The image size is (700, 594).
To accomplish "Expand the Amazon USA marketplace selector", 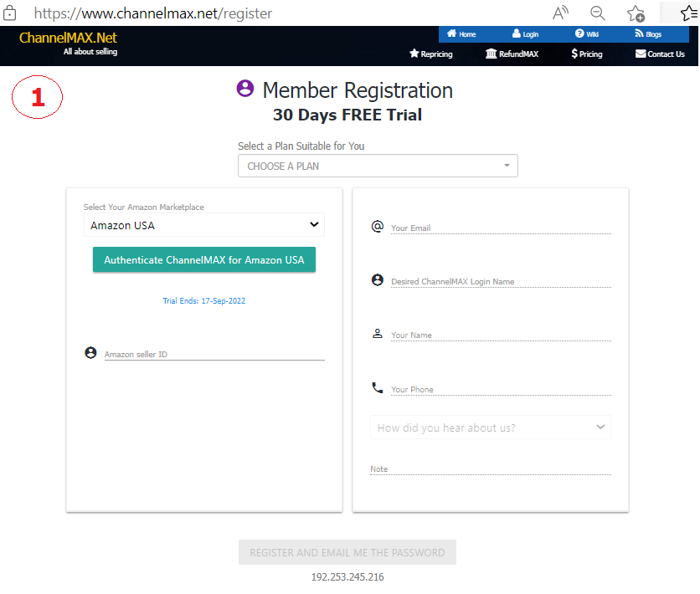I will tap(203, 225).
